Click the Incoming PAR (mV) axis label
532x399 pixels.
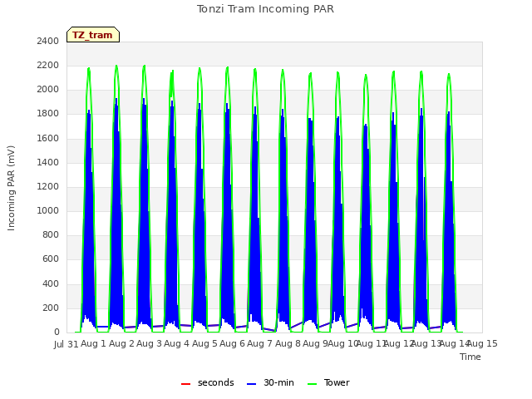click(11, 188)
